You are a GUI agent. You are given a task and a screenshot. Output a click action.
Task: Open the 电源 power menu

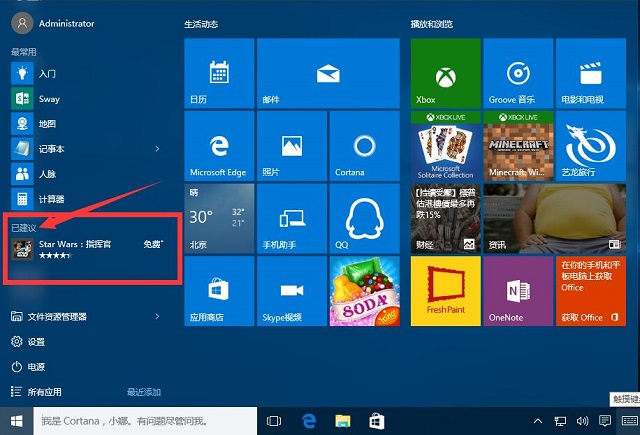[28, 367]
